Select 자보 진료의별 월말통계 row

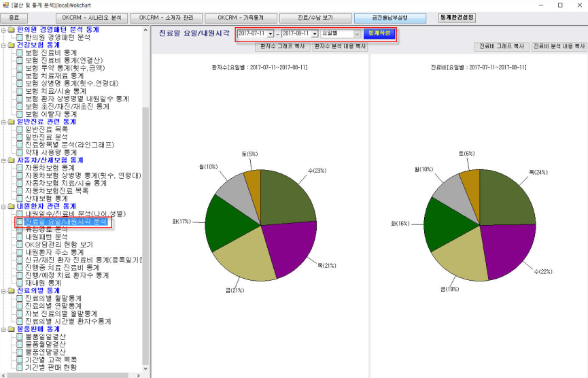(61, 313)
